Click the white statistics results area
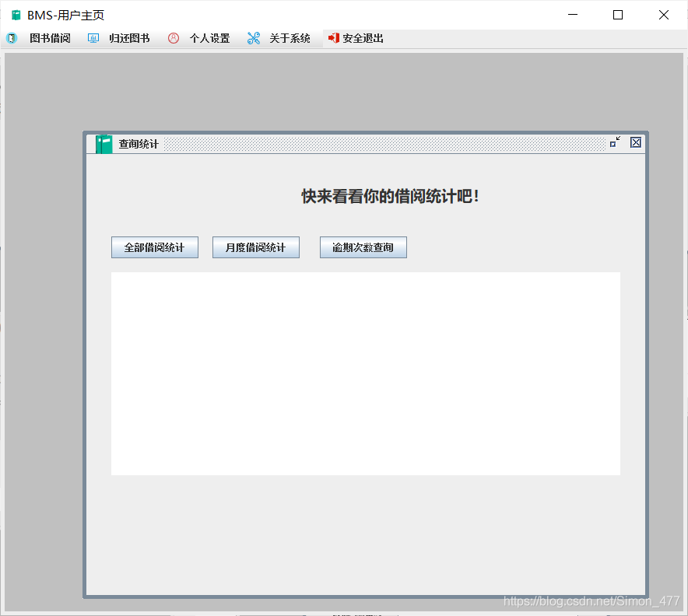The height and width of the screenshot is (616, 688). (x=366, y=373)
